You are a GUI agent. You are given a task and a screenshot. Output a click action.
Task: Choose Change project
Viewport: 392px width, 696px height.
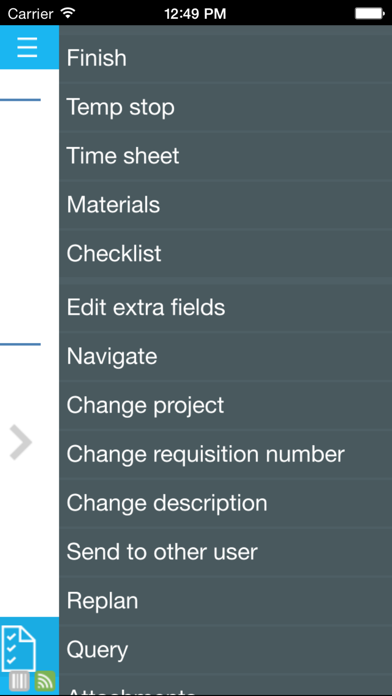[x=226, y=405]
